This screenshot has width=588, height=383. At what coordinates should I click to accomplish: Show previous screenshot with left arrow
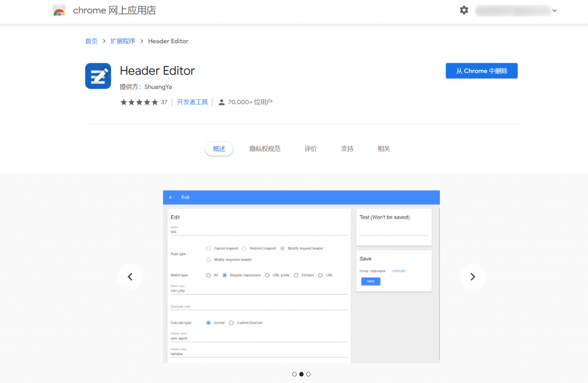[x=130, y=277]
